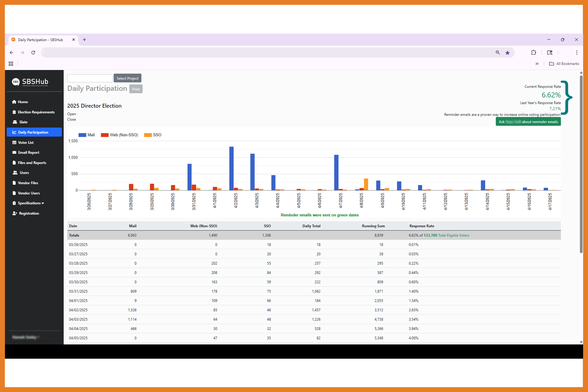Click the Select Project button
The height and width of the screenshot is (392, 588).
127,78
